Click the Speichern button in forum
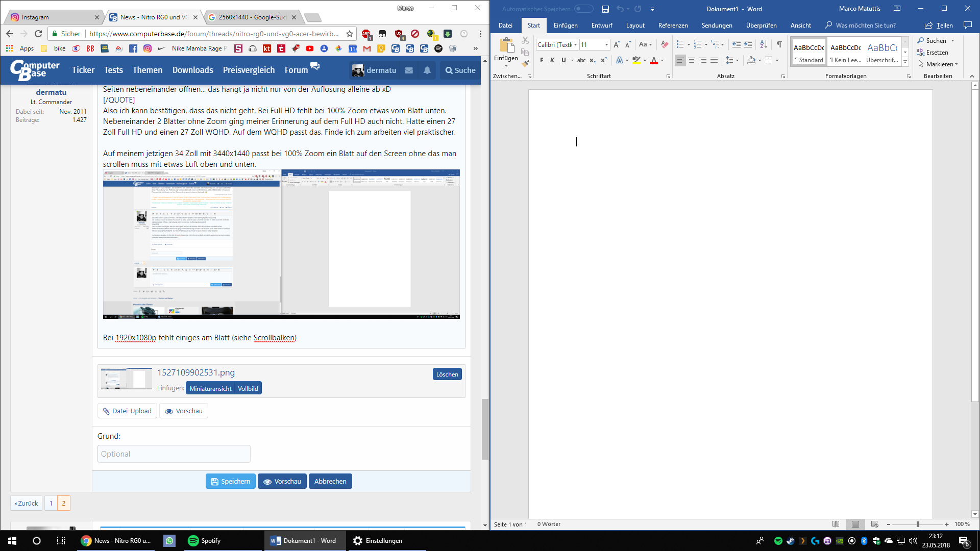 230,481
